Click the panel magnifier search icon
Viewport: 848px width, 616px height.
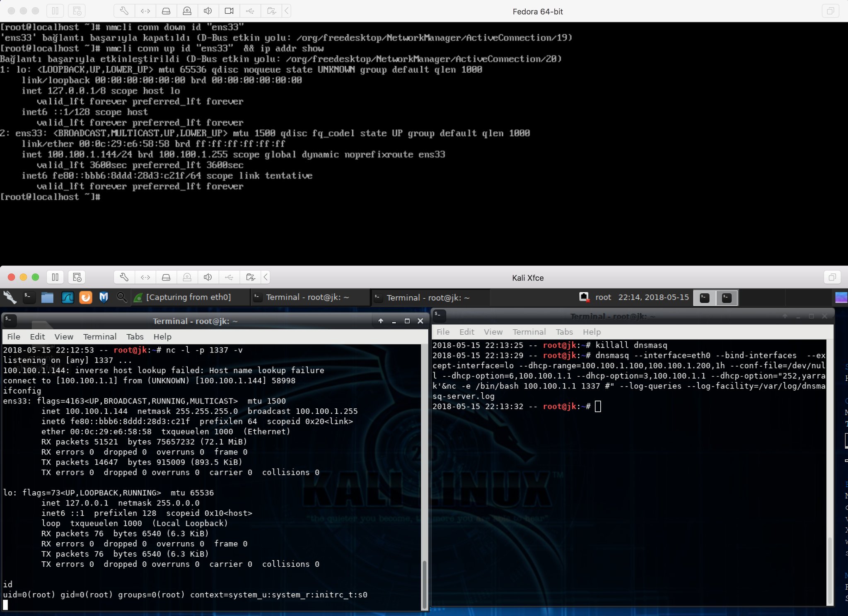[122, 297]
